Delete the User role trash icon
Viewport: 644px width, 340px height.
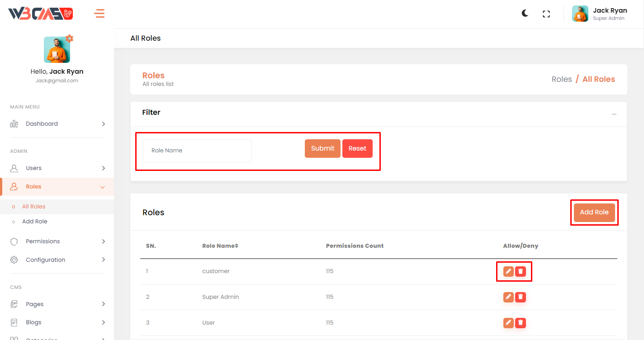521,323
